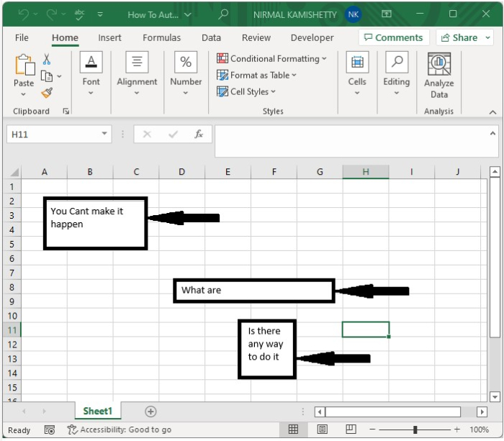The height and width of the screenshot is (441, 504).
Task: Switch to the Home tab
Action: (65, 37)
